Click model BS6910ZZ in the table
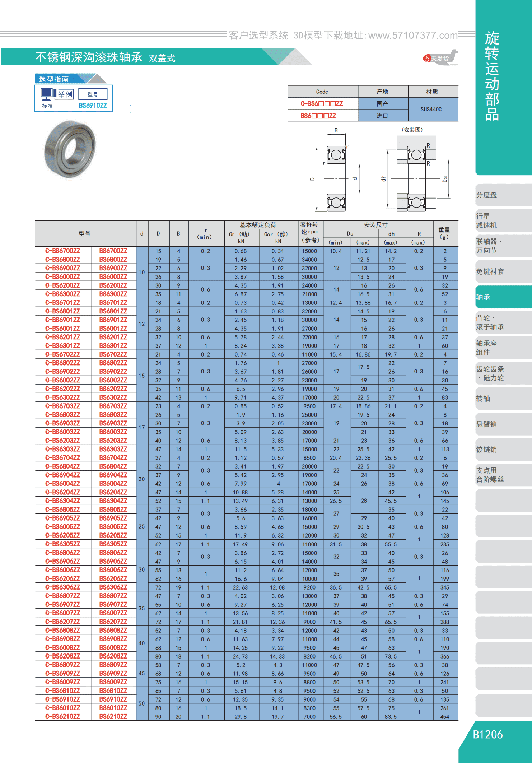The height and width of the screenshot is (763, 532). pyautogui.click(x=113, y=699)
